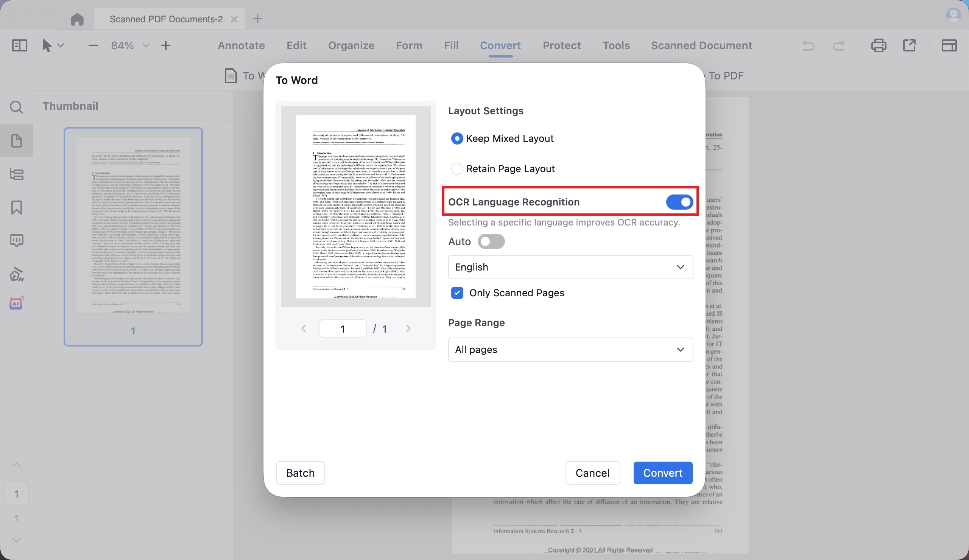Image resolution: width=969 pixels, height=560 pixels.
Task: Click the Cancel button
Action: click(x=592, y=473)
